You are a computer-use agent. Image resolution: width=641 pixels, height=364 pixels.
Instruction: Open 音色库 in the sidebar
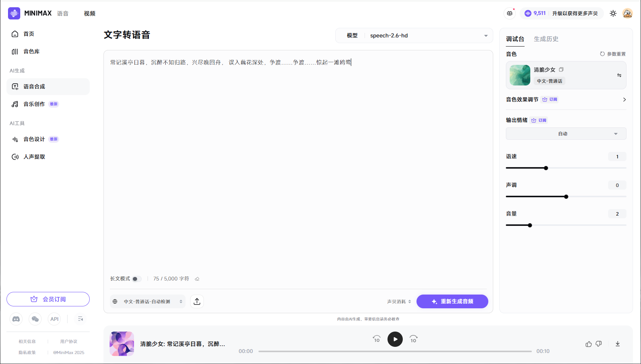click(x=31, y=52)
